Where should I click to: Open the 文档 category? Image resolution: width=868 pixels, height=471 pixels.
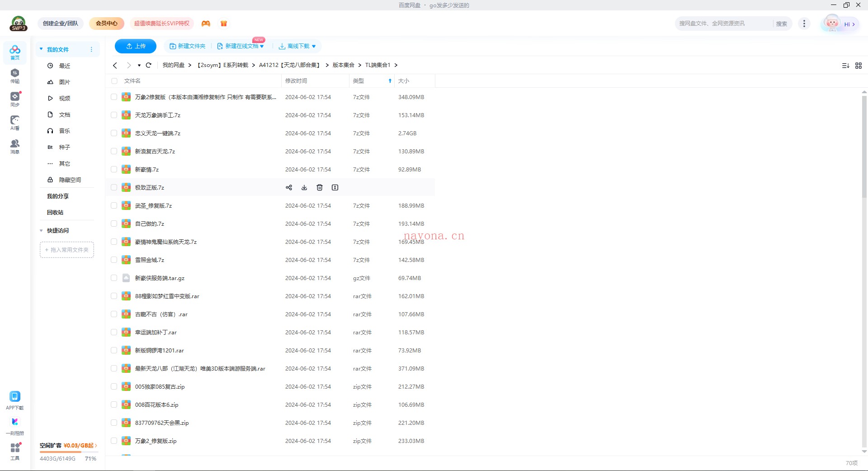click(65, 114)
